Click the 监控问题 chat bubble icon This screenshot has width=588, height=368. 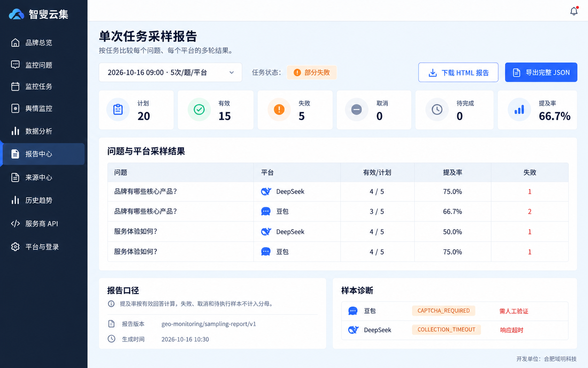[15, 65]
